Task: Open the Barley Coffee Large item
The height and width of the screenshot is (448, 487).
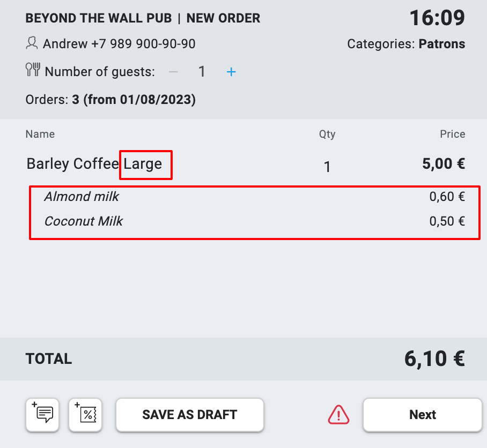Action: [94, 163]
